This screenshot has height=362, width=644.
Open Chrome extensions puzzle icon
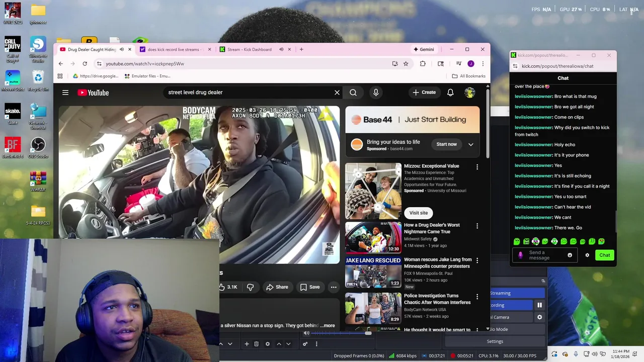point(423,64)
